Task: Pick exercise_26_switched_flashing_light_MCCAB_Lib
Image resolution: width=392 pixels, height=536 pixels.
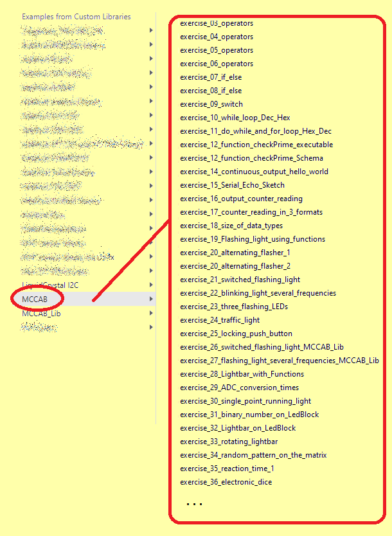Action: coord(262,347)
